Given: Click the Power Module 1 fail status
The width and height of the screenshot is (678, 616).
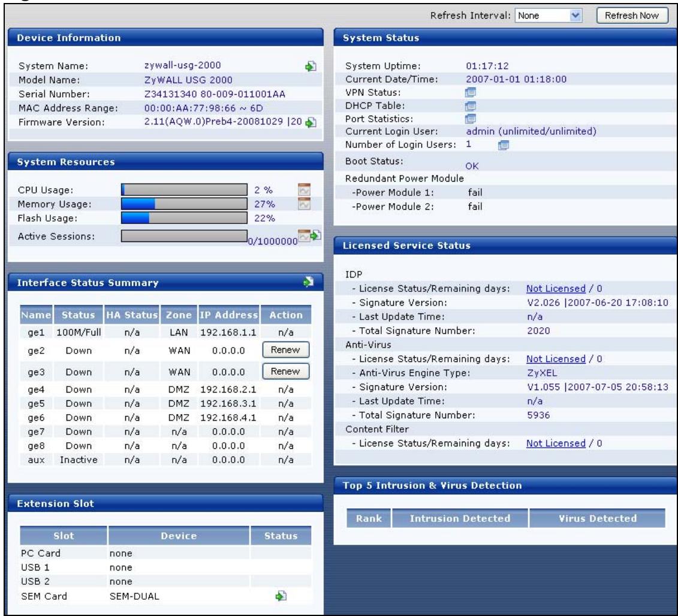Looking at the screenshot, I should [x=475, y=192].
